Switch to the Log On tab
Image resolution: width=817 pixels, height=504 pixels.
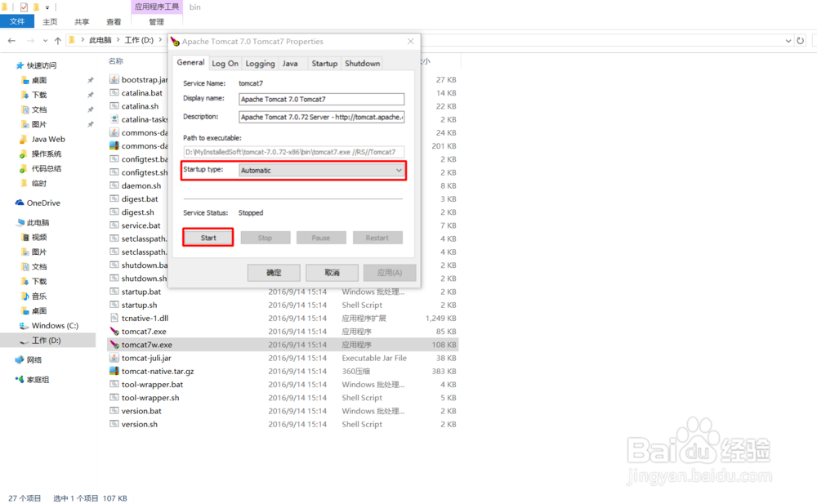[x=225, y=63]
